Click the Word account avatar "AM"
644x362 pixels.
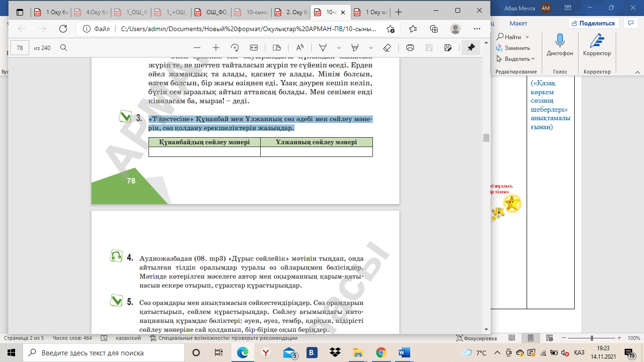click(545, 8)
